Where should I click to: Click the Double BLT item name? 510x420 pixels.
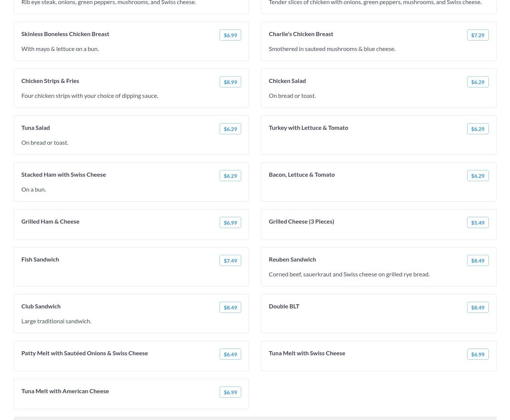(284, 306)
